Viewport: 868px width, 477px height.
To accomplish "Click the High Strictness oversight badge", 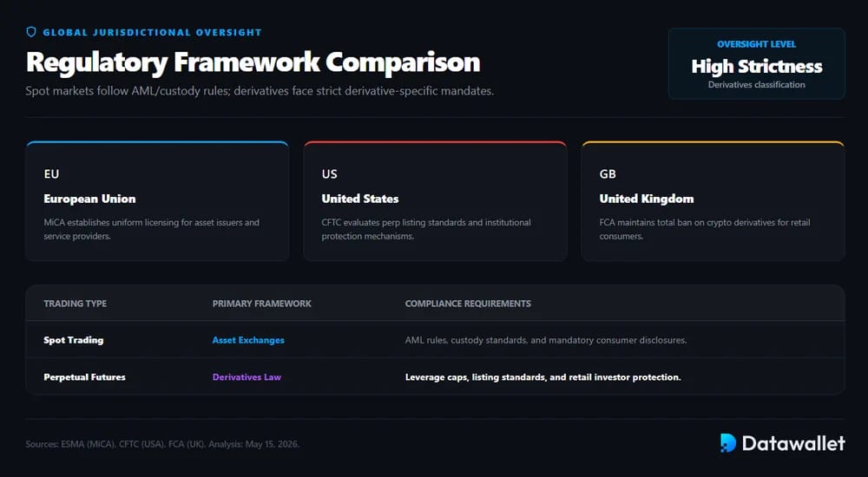I will point(756,63).
